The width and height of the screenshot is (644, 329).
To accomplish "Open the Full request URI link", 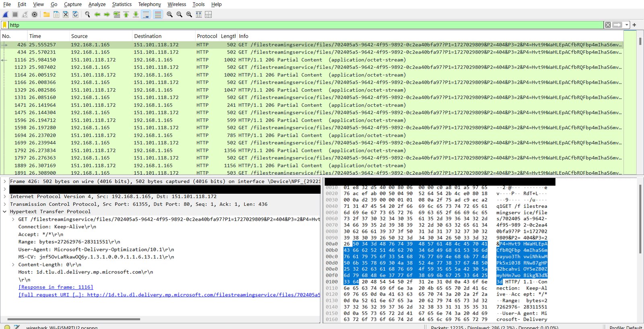I will pyautogui.click(x=169, y=295).
